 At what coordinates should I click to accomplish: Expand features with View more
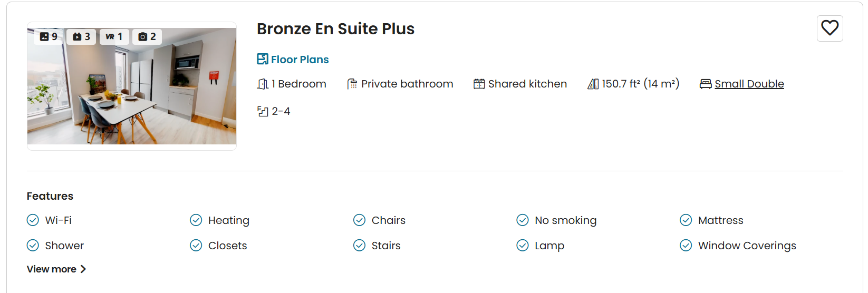click(x=56, y=269)
